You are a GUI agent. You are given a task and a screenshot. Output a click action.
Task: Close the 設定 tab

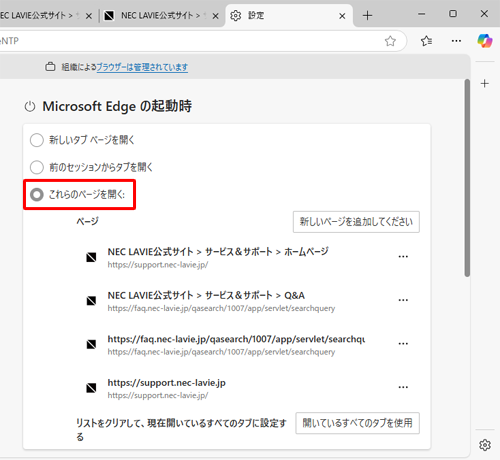tap(342, 16)
